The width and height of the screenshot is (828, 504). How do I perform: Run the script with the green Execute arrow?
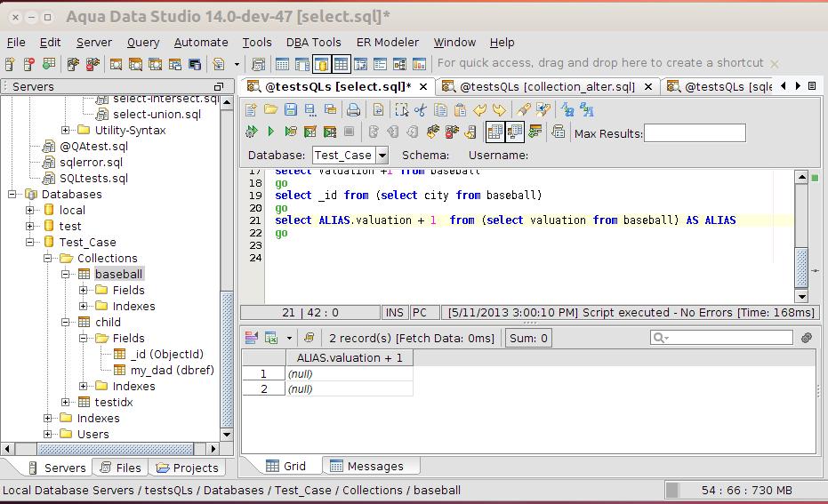[271, 132]
